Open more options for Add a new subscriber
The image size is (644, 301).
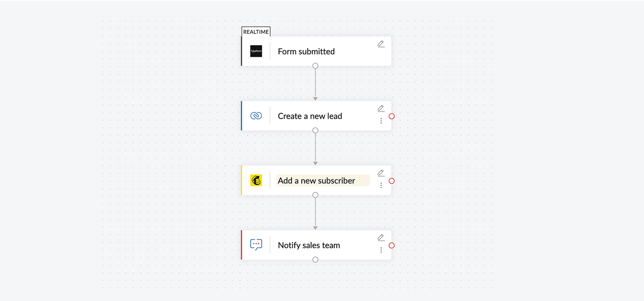click(381, 185)
